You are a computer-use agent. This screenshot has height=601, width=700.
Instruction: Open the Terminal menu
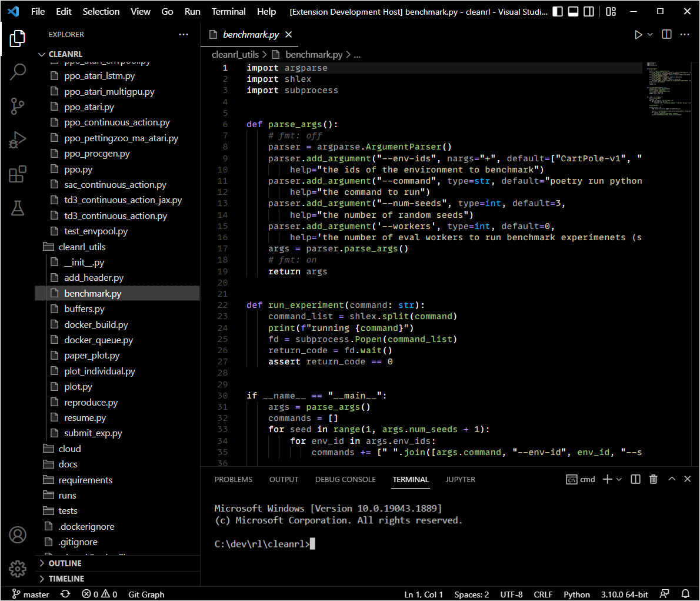point(229,12)
